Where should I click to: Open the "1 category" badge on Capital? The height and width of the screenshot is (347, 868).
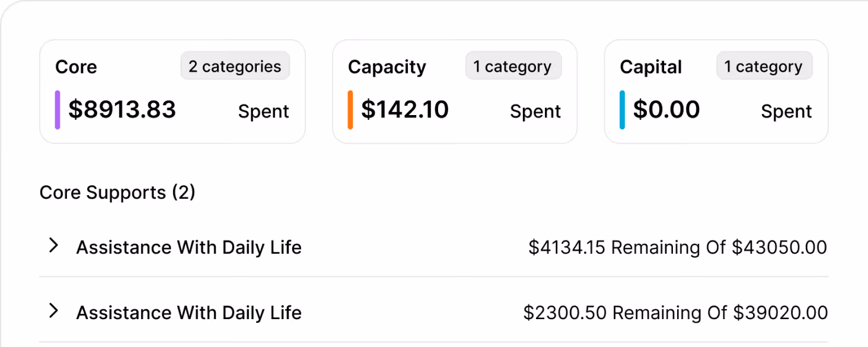[764, 66]
